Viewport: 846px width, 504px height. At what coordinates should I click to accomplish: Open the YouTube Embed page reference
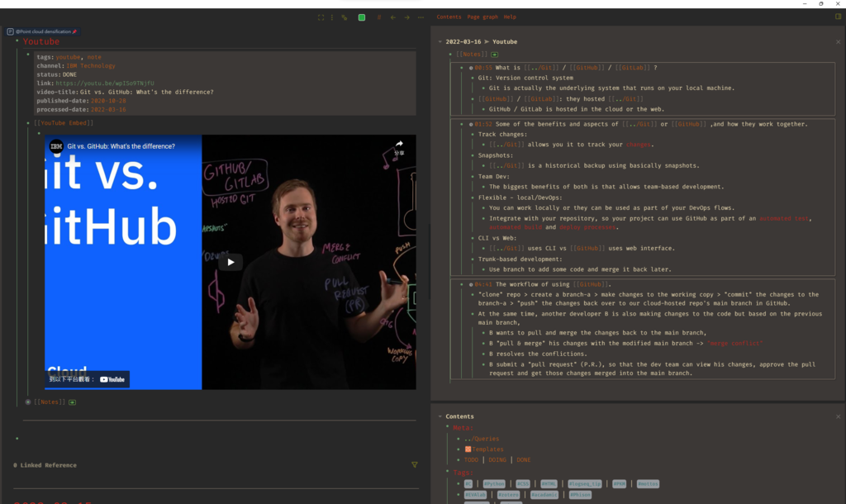[x=64, y=123]
